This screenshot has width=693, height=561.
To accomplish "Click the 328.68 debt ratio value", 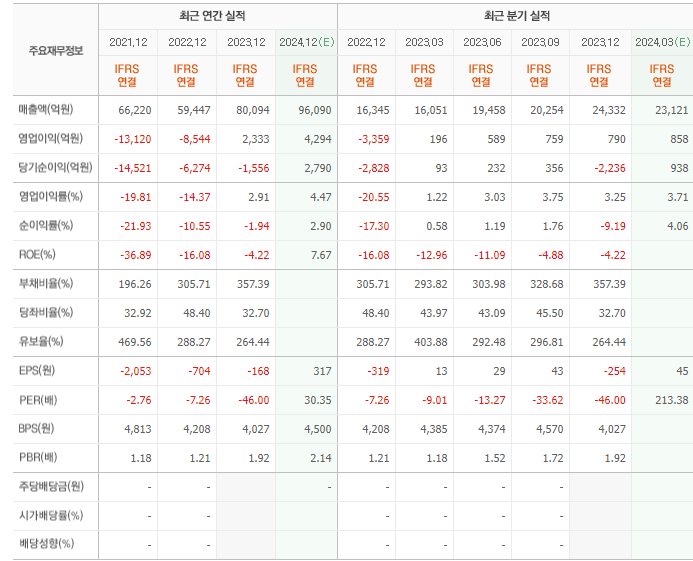I will coord(547,284).
